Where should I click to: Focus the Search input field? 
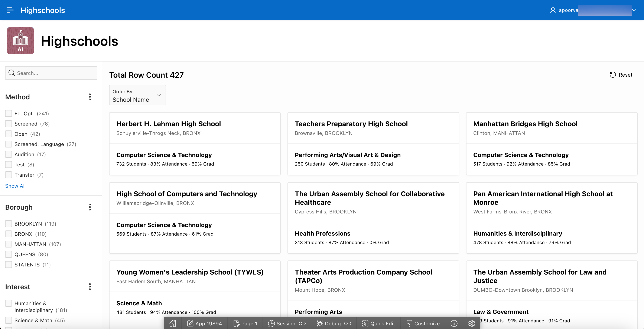coord(51,73)
